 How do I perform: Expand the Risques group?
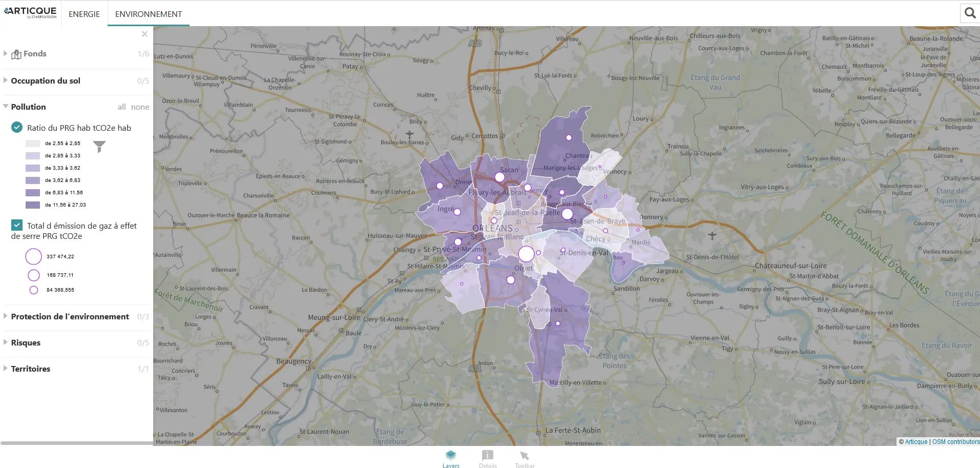pyautogui.click(x=6, y=342)
